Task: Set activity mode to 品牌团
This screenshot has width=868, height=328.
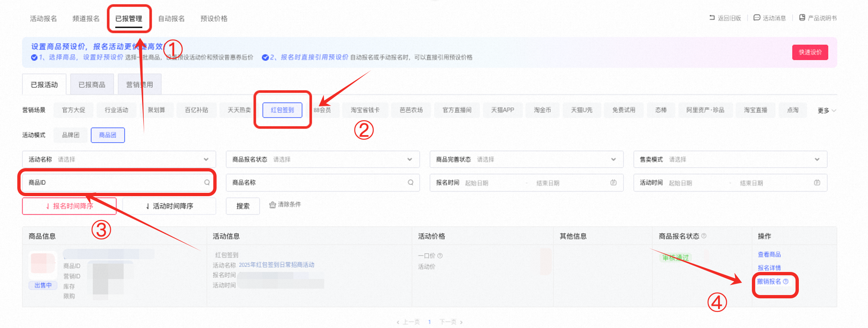Action: pyautogui.click(x=70, y=135)
